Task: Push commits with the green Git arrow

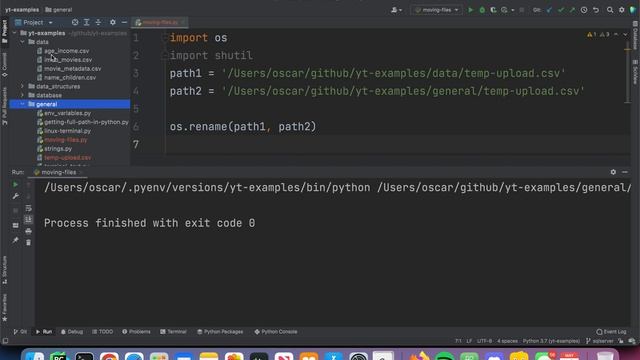Action: 572,10
